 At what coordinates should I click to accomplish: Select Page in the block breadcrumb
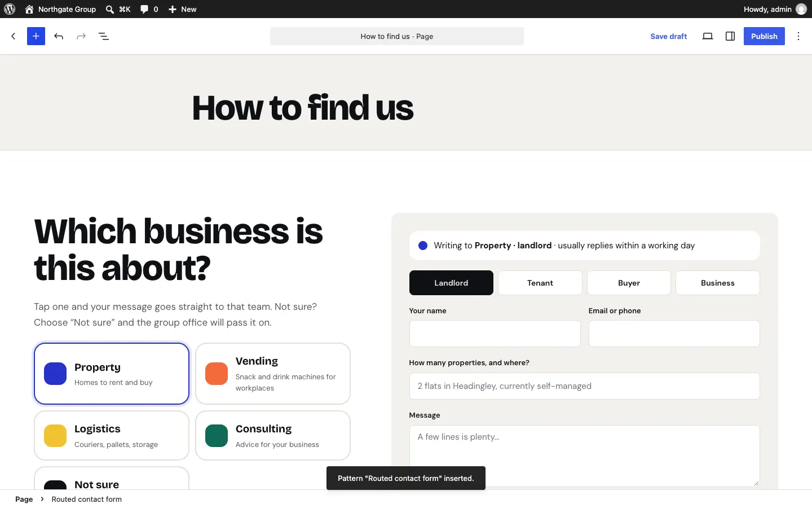tap(24, 499)
